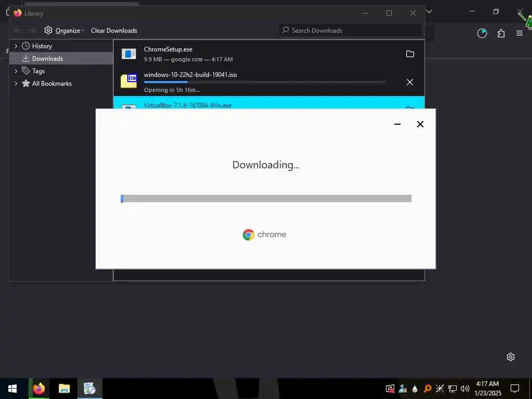The width and height of the screenshot is (532, 399).
Task: Cancel the windows-10 ISO download
Action: 410,82
